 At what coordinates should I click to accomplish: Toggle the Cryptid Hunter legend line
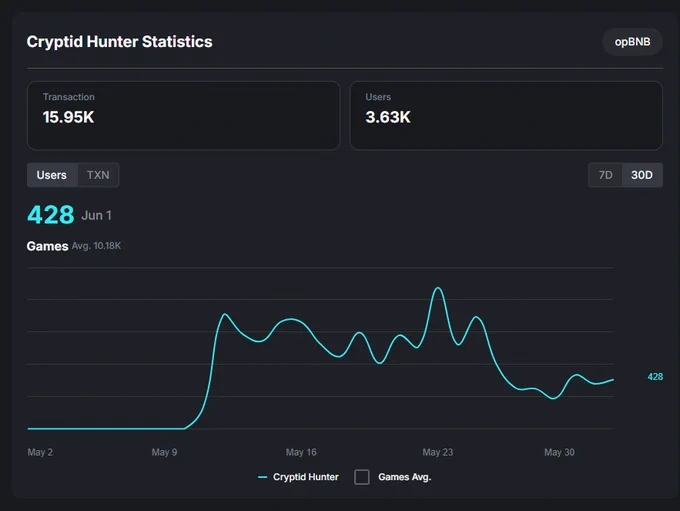298,477
